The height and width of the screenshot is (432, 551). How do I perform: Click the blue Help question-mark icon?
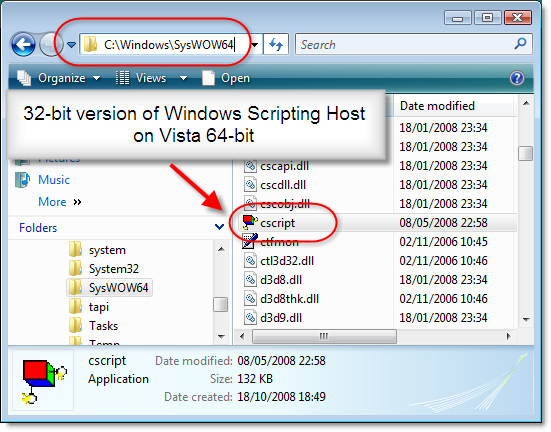click(x=517, y=78)
